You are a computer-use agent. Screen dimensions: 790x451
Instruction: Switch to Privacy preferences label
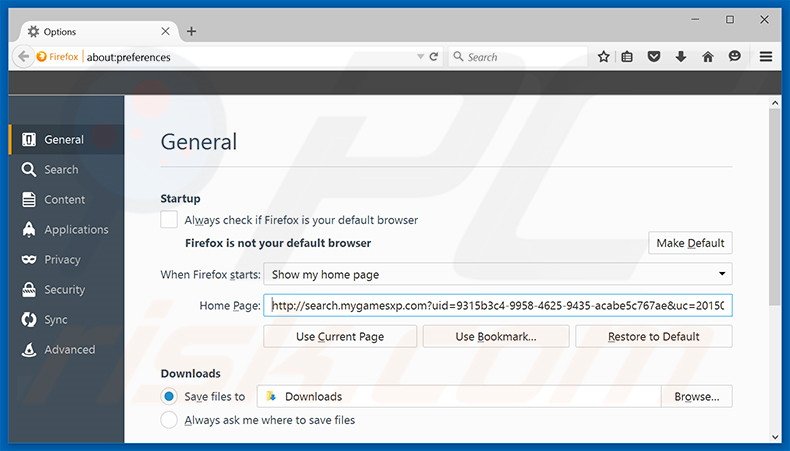(x=62, y=260)
